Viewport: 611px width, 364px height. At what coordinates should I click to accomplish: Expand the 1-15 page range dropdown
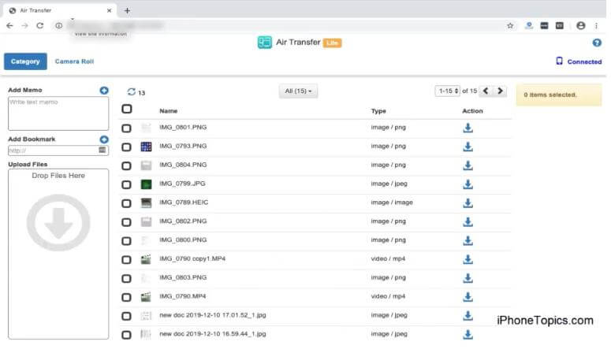(x=447, y=91)
